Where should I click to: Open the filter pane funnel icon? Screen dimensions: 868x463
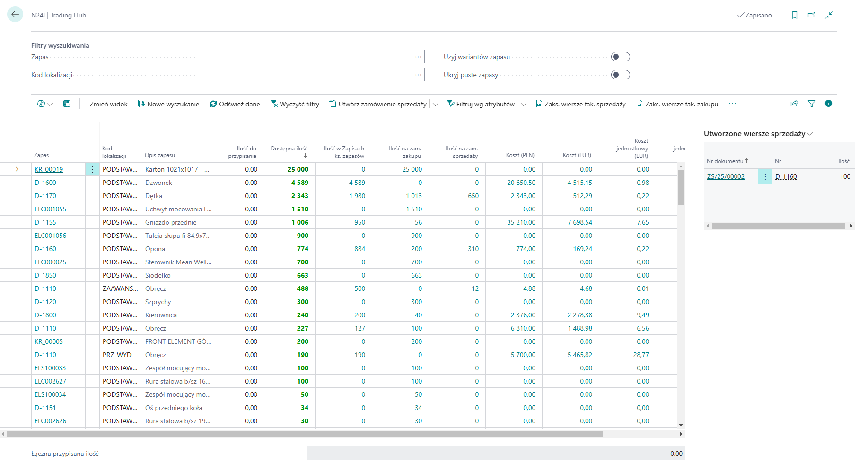click(x=812, y=104)
